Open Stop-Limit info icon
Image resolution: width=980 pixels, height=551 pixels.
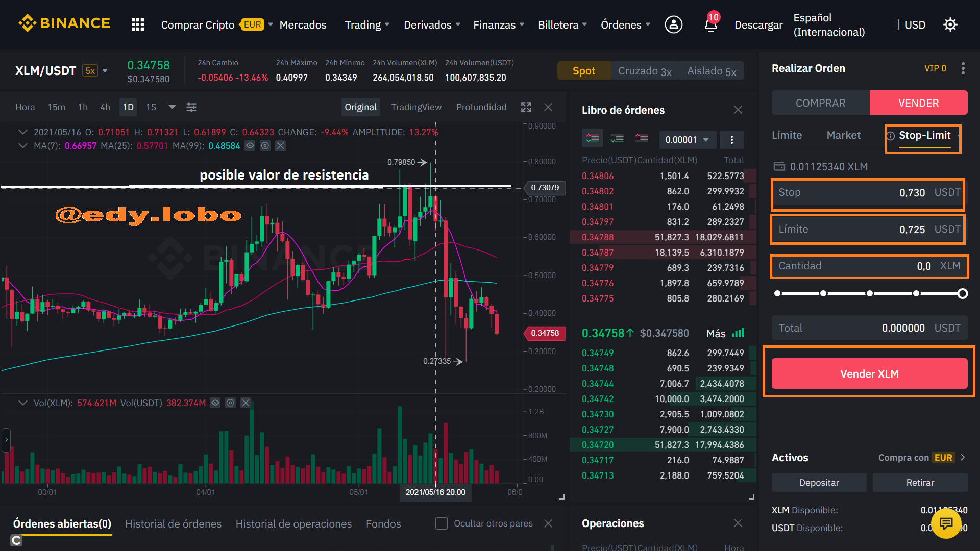coord(891,136)
